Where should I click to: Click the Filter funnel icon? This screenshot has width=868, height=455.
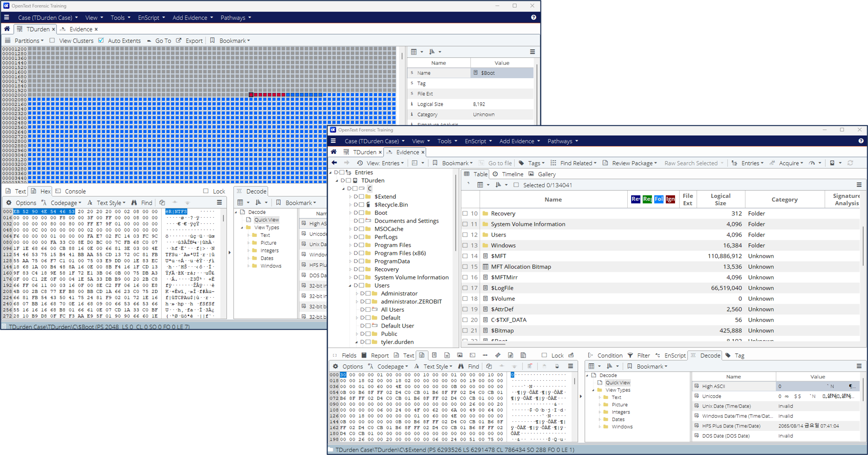coord(630,355)
